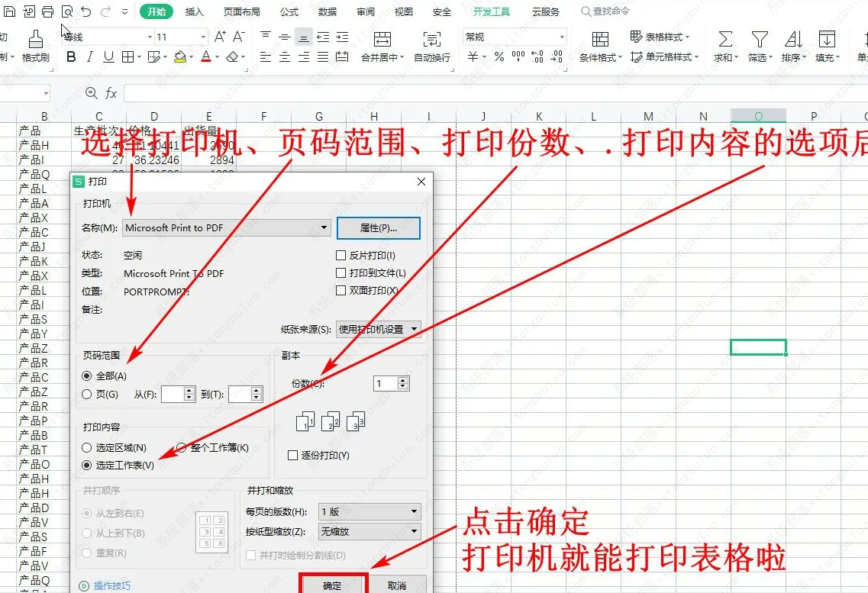Click the copies count input field
This screenshot has height=593, width=868.
(386, 383)
